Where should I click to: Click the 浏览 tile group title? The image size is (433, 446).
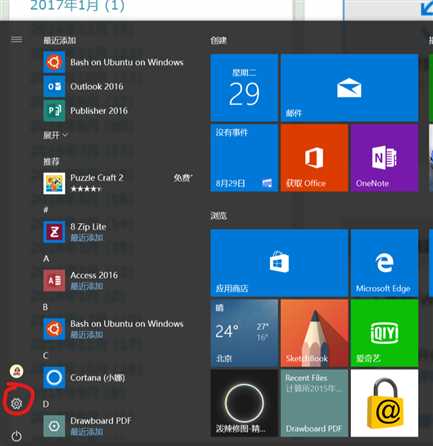218,216
